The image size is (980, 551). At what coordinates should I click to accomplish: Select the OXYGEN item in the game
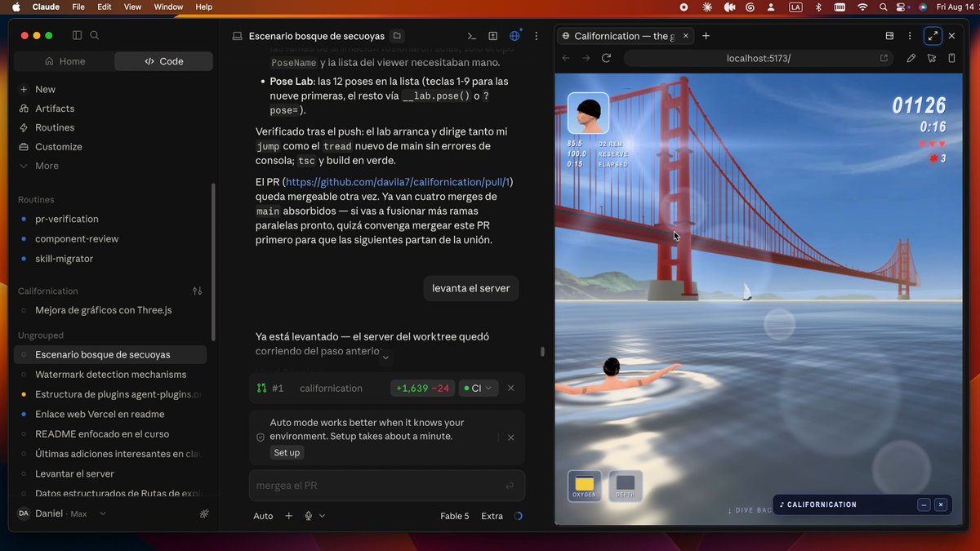(x=585, y=486)
